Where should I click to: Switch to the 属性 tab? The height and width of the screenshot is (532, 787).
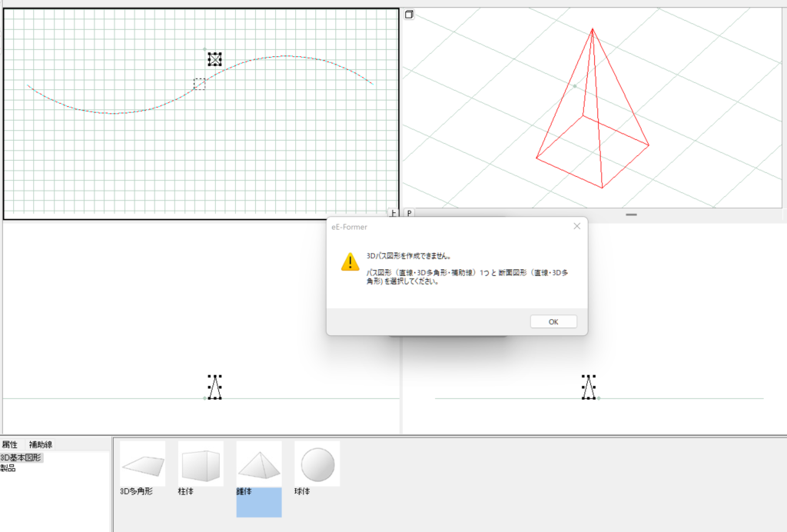tap(10, 444)
